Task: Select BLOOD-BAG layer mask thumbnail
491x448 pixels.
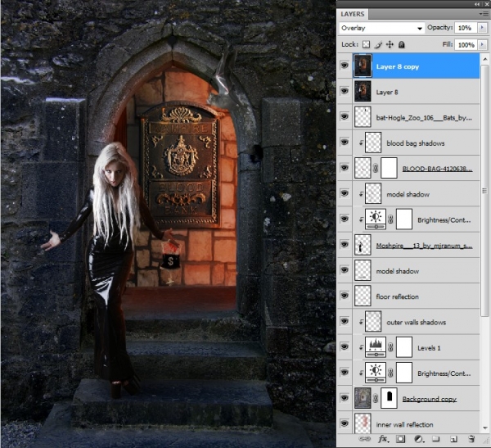Action: (x=390, y=168)
